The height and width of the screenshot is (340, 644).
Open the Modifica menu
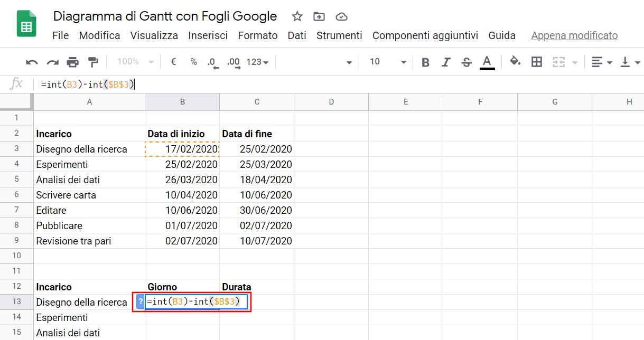pos(99,35)
